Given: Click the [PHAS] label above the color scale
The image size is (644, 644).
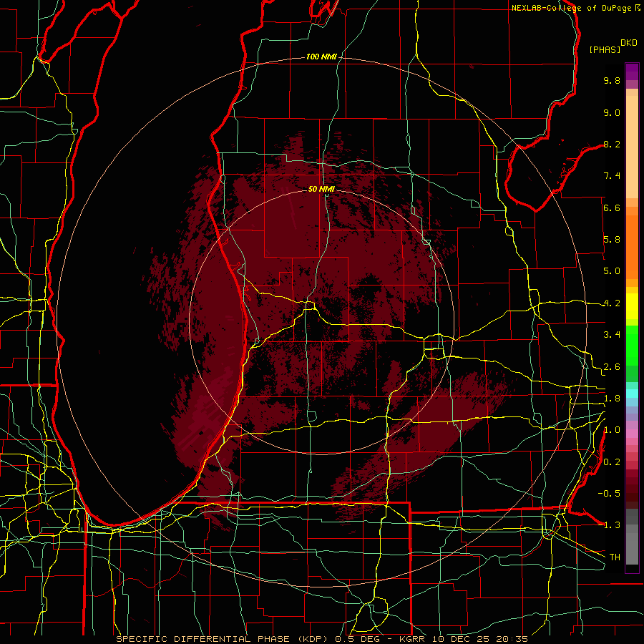Looking at the screenshot, I should (605, 49).
